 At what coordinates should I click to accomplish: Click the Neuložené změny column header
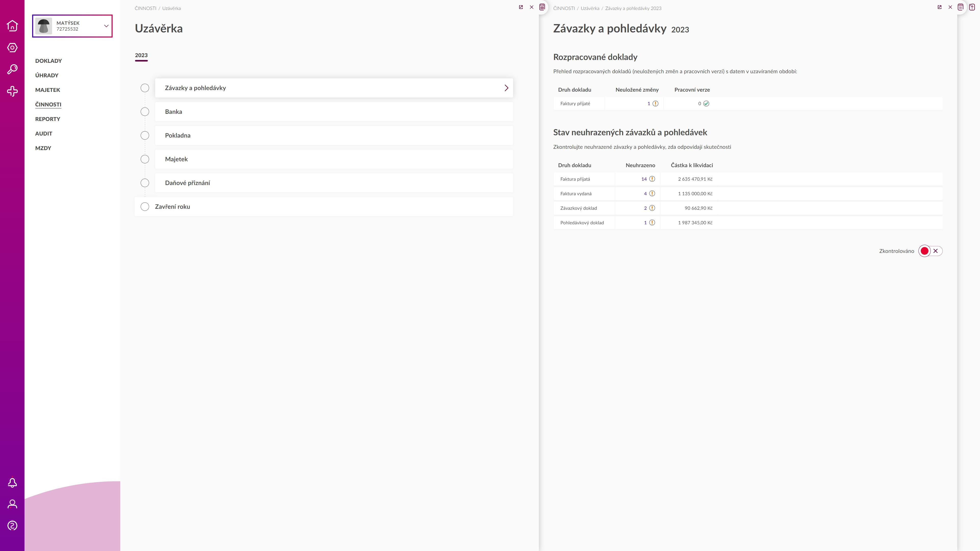point(637,90)
